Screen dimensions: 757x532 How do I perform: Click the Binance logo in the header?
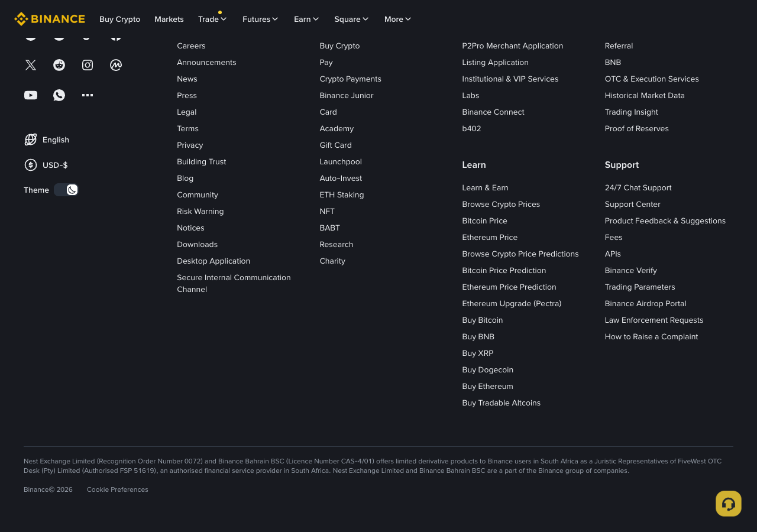pyautogui.click(x=50, y=19)
